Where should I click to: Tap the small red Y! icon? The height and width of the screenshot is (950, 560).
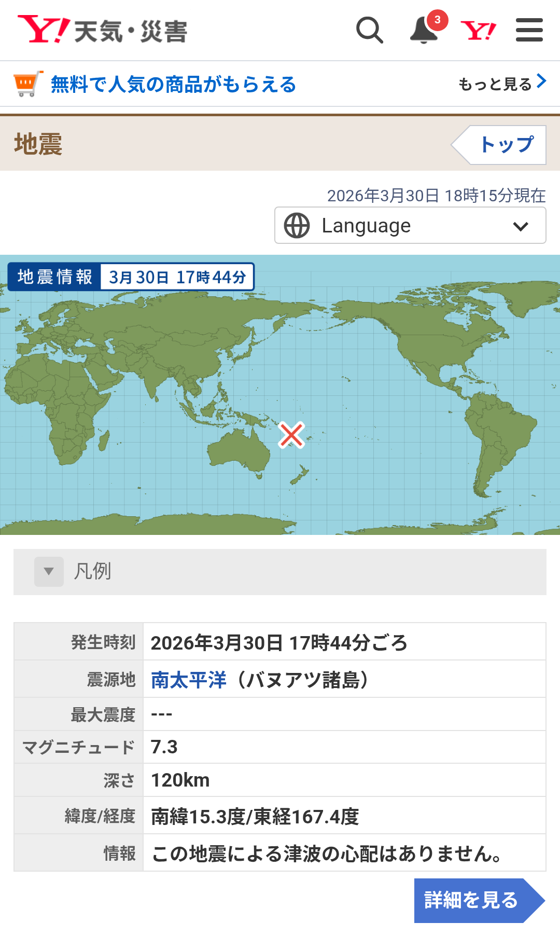[478, 31]
